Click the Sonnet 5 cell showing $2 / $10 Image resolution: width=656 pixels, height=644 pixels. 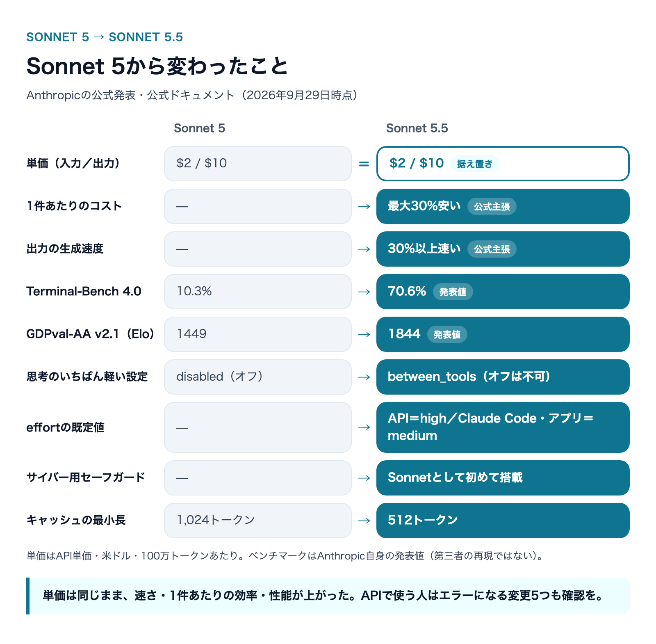[258, 164]
